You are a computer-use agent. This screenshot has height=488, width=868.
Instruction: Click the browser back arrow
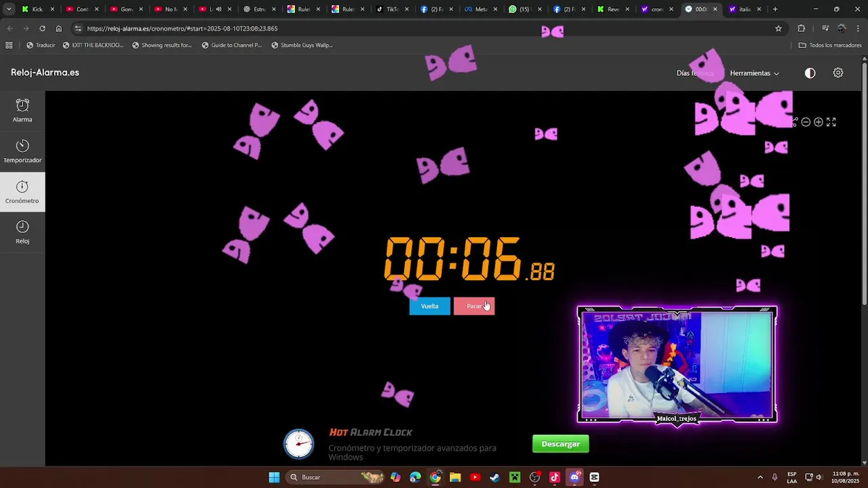coord(9,28)
